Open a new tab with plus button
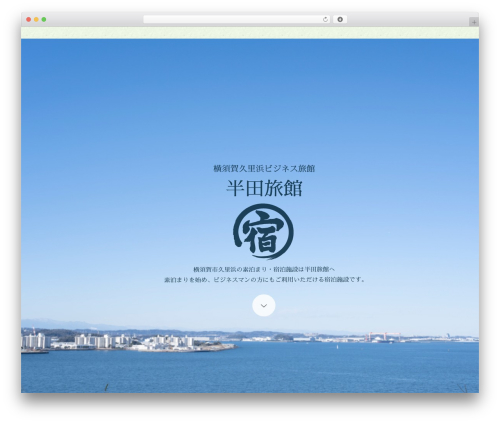500x423 pixels. click(x=474, y=22)
